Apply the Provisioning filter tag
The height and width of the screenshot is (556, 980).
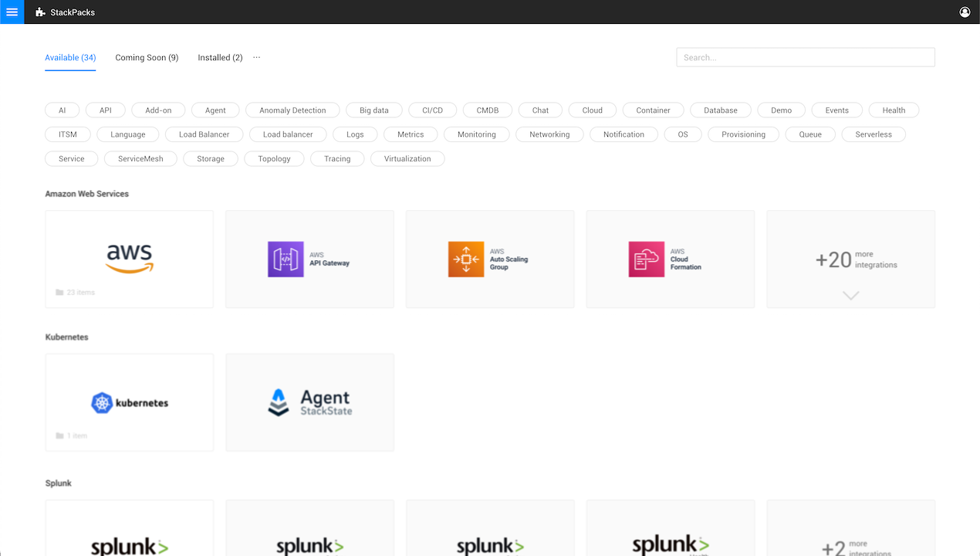744,134
